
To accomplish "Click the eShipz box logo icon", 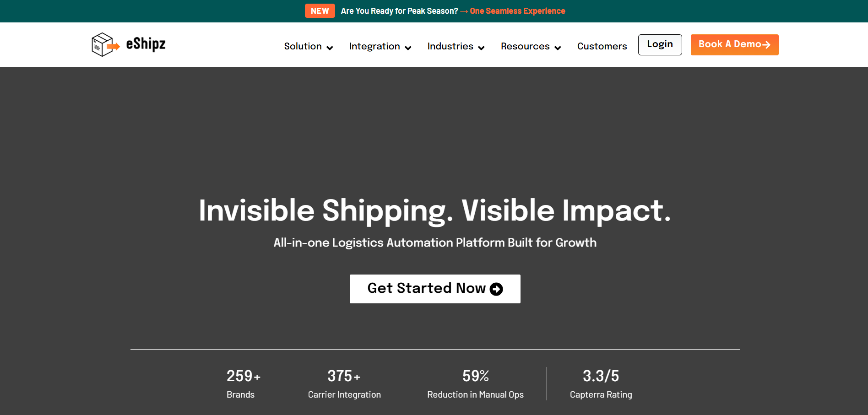I will pos(106,44).
